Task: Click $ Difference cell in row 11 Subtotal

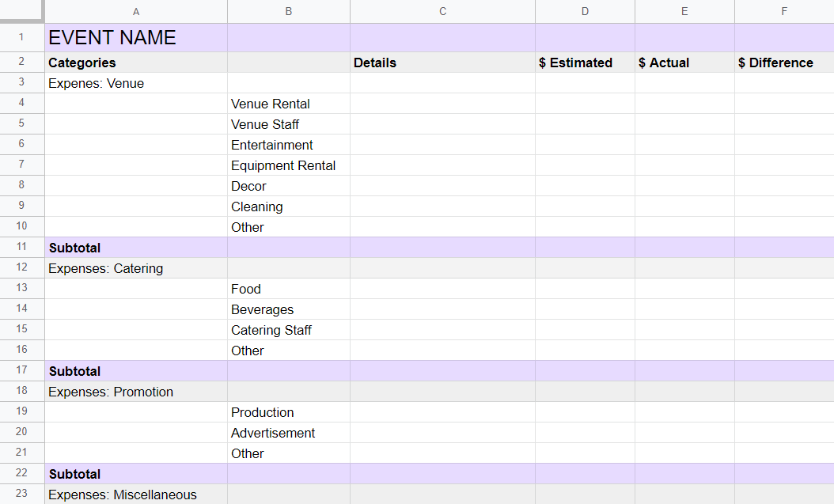Action: tap(784, 248)
